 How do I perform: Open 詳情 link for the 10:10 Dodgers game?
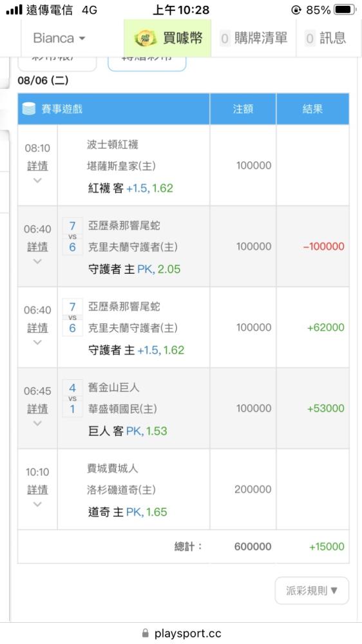pos(37,489)
